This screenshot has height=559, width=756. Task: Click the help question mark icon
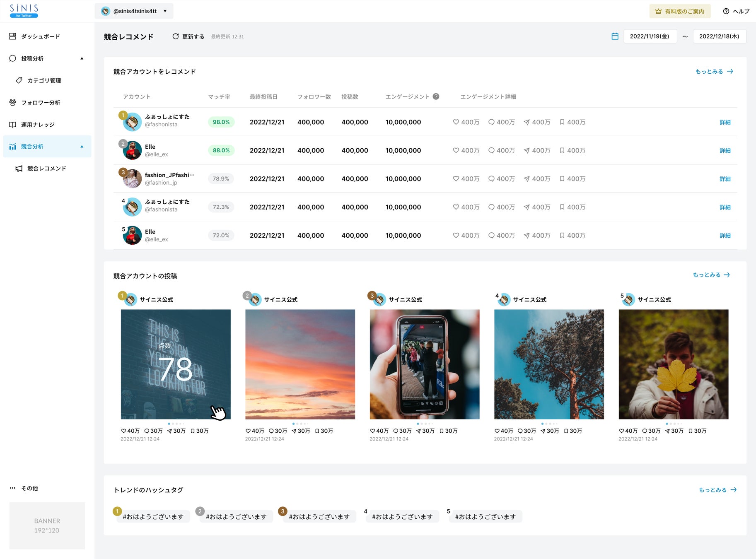pyautogui.click(x=726, y=11)
